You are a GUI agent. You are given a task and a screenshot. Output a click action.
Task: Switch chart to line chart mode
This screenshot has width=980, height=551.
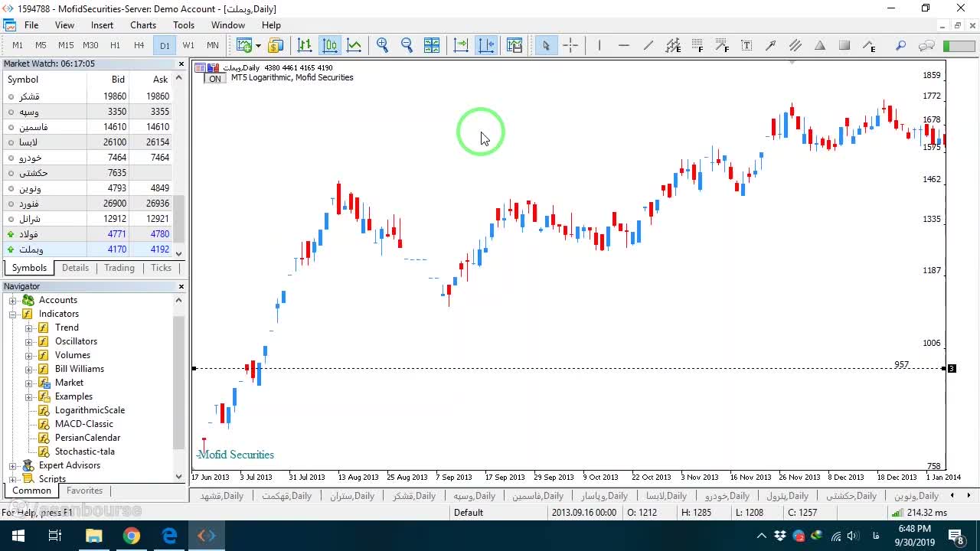pos(354,45)
